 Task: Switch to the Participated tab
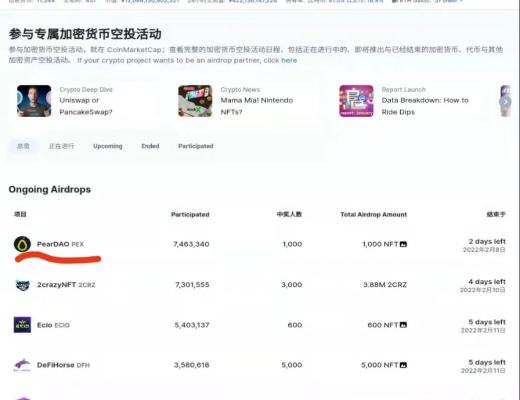(x=196, y=146)
